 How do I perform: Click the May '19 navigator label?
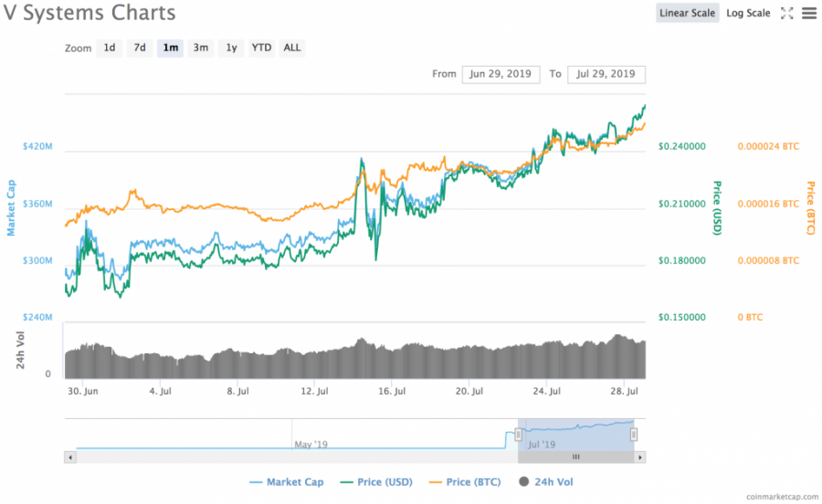pos(311,445)
